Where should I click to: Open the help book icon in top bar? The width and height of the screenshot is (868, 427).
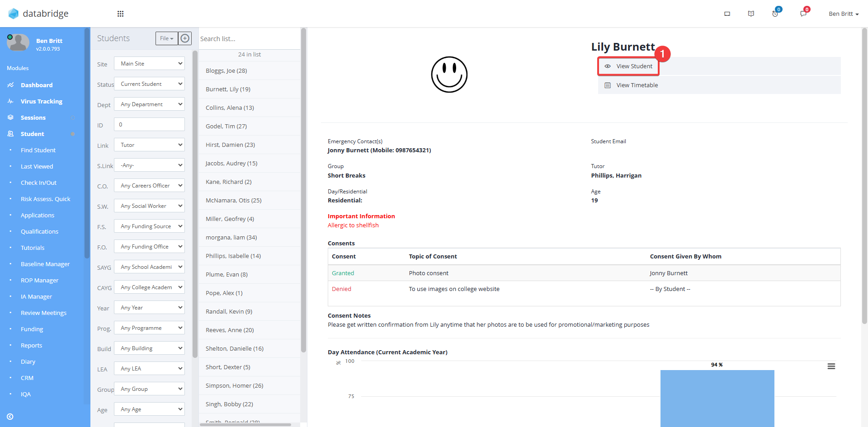[x=751, y=14]
